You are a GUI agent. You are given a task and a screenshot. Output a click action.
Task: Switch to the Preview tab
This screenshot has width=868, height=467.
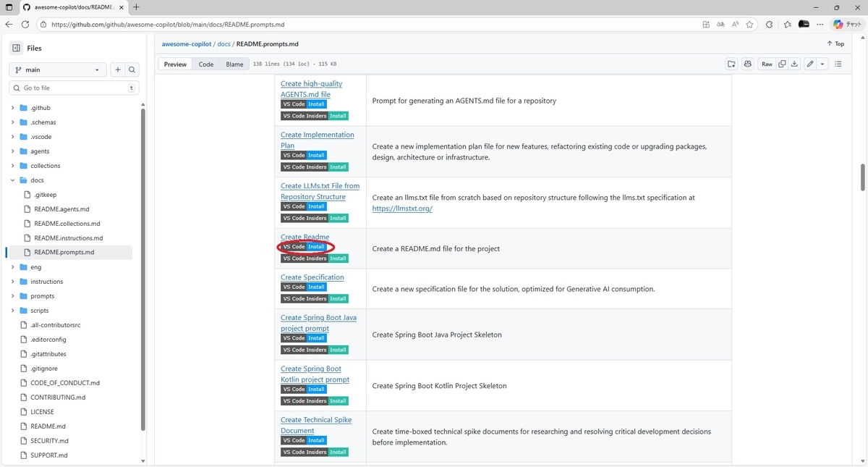175,64
